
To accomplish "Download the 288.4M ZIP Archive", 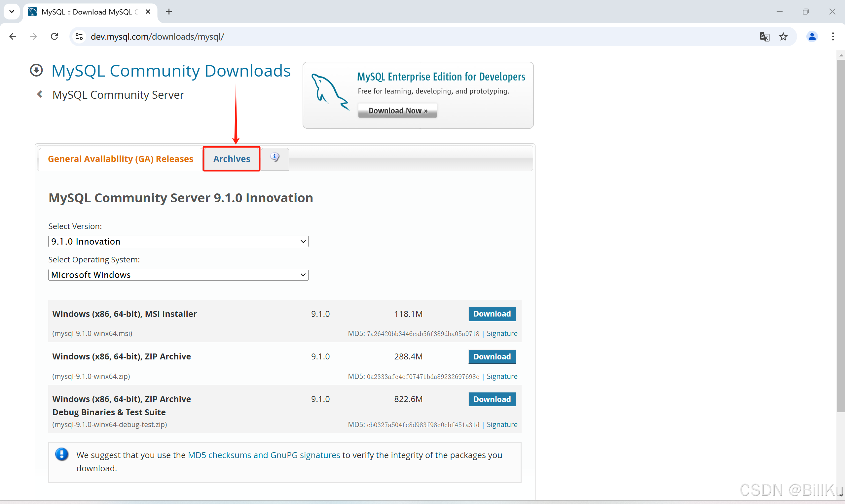I will [x=492, y=356].
